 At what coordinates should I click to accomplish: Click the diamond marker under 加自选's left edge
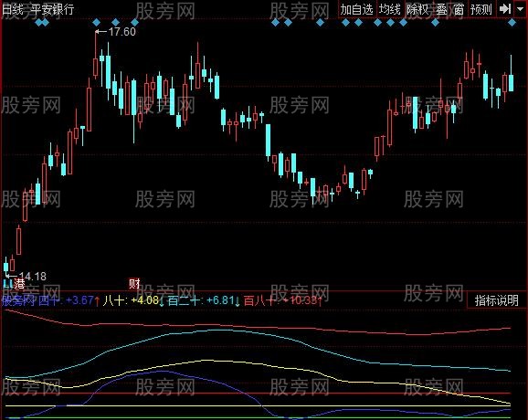[345, 23]
